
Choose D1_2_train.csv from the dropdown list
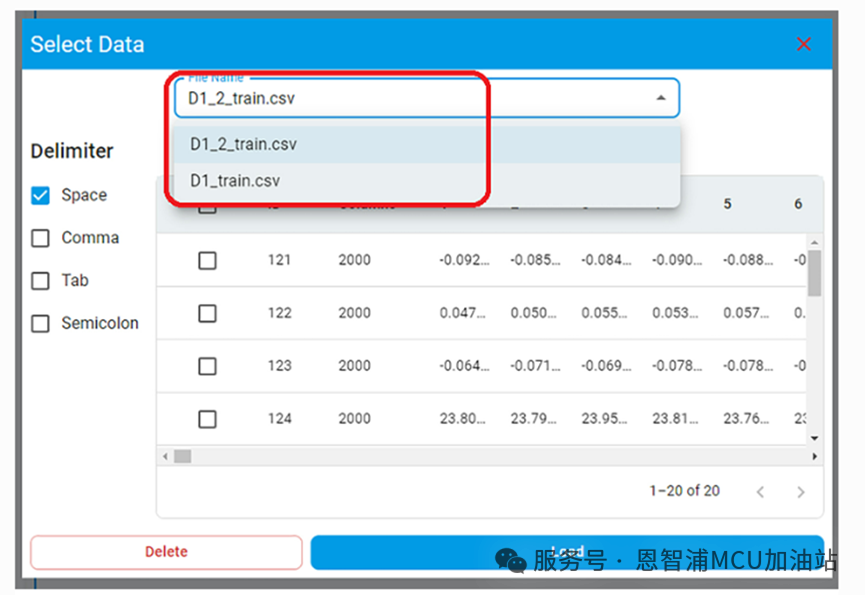[426, 144]
